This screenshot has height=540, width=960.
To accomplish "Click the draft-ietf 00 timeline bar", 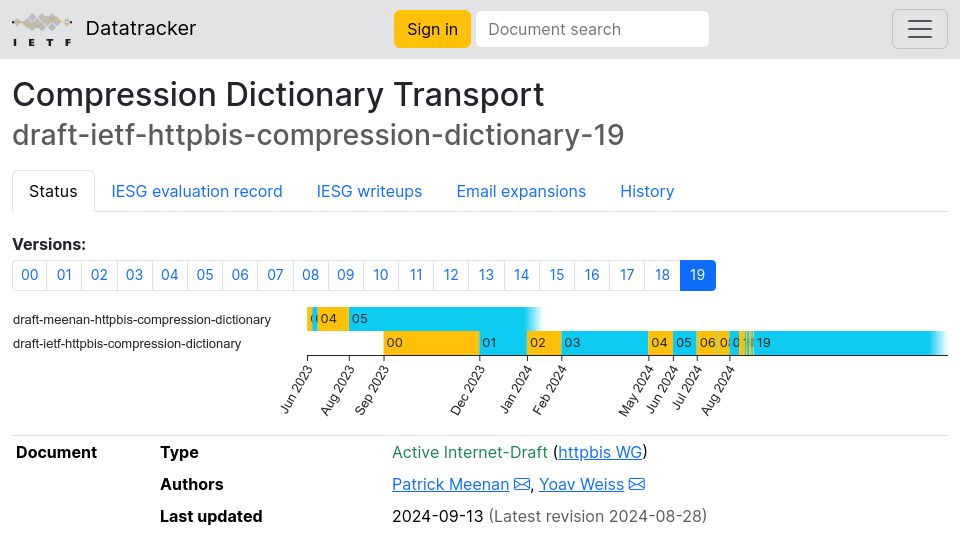I will [x=432, y=343].
